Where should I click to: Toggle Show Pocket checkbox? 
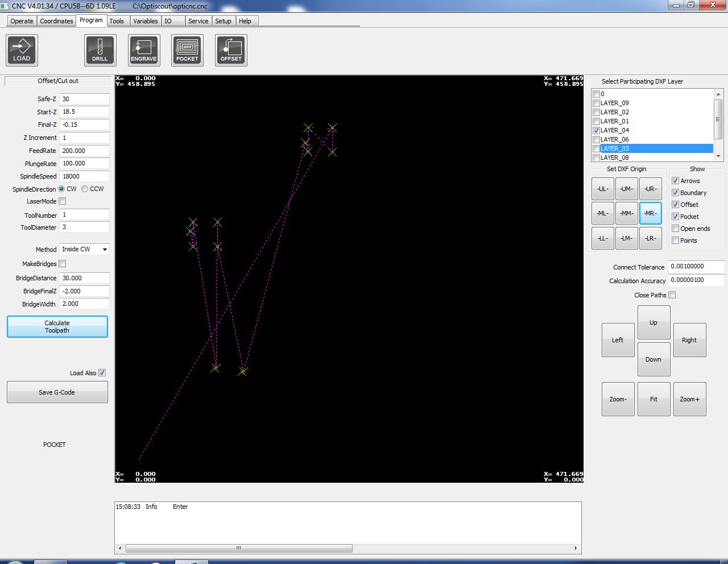pyautogui.click(x=676, y=217)
